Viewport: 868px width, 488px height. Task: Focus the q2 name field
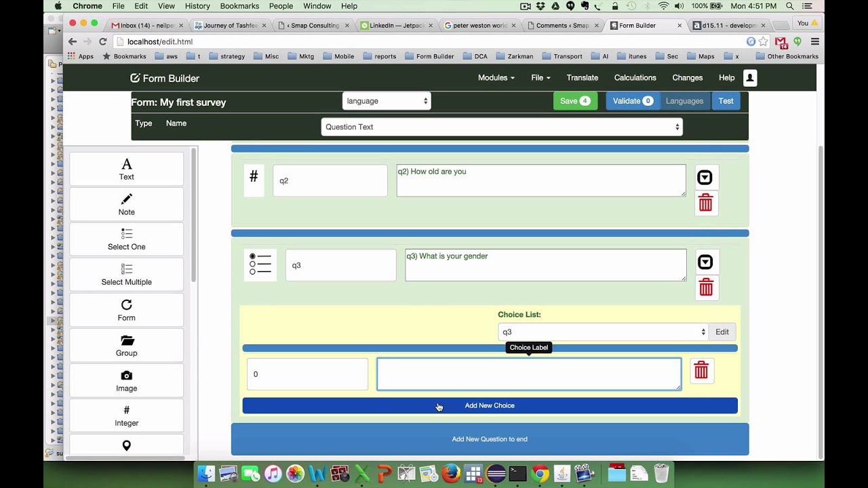pyautogui.click(x=330, y=181)
